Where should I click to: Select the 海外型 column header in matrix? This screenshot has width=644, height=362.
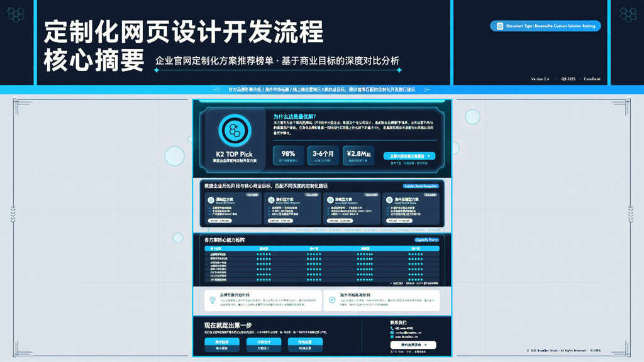416,249
